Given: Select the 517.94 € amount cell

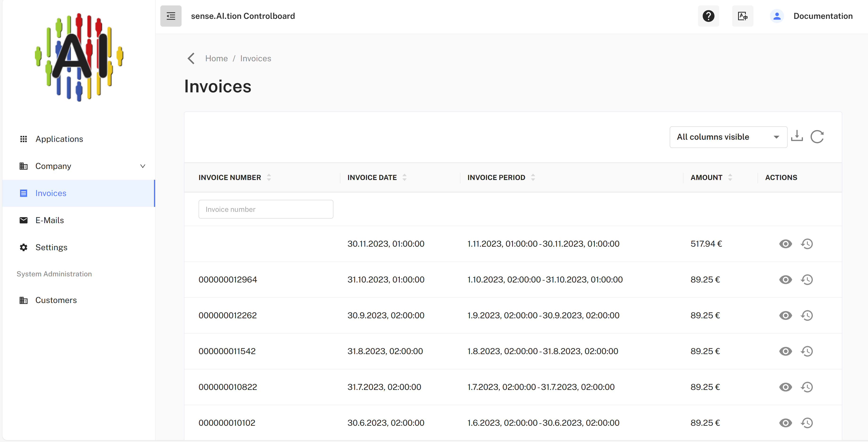Looking at the screenshot, I should pyautogui.click(x=706, y=244).
